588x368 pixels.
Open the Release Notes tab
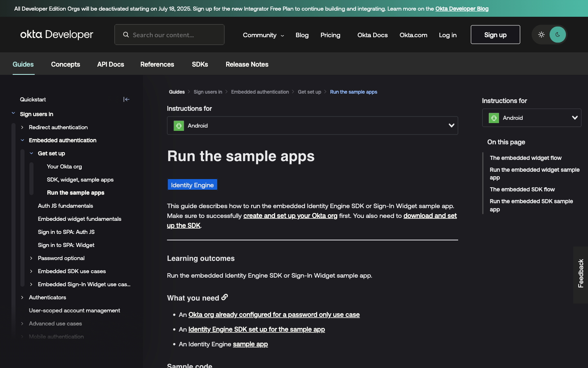247,64
